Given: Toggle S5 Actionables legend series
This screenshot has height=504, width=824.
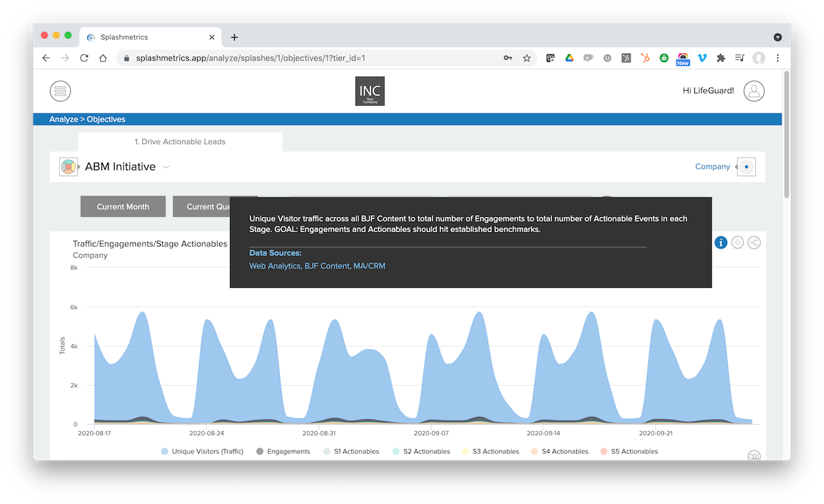Looking at the screenshot, I should [629, 451].
